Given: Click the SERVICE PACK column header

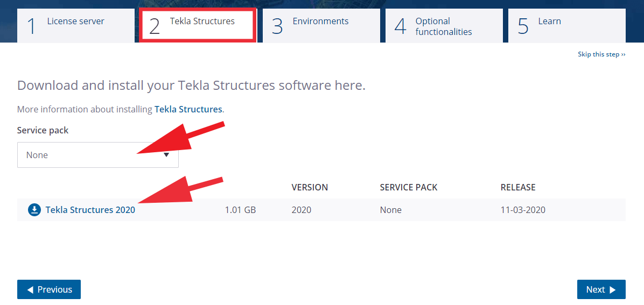Looking at the screenshot, I should click(409, 188).
